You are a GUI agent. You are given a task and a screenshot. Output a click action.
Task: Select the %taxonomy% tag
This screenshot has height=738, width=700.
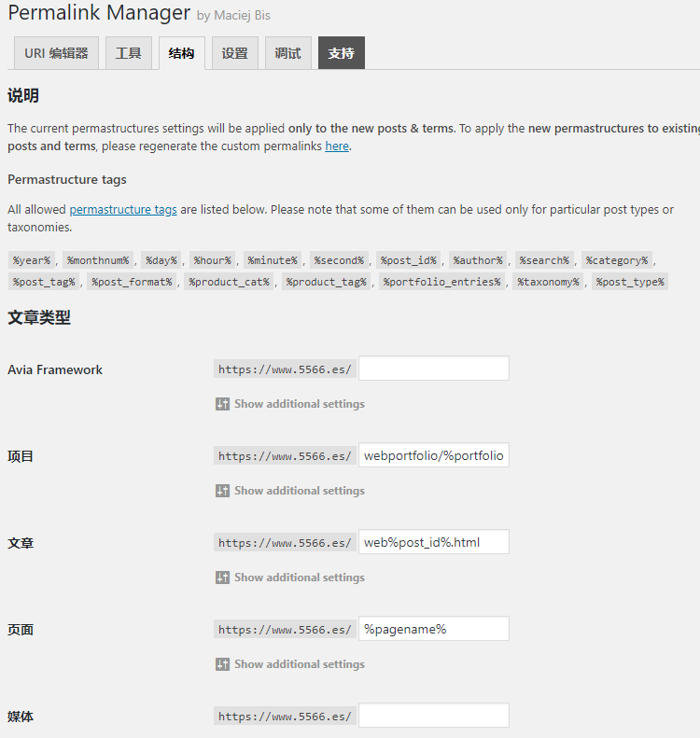pos(549,282)
